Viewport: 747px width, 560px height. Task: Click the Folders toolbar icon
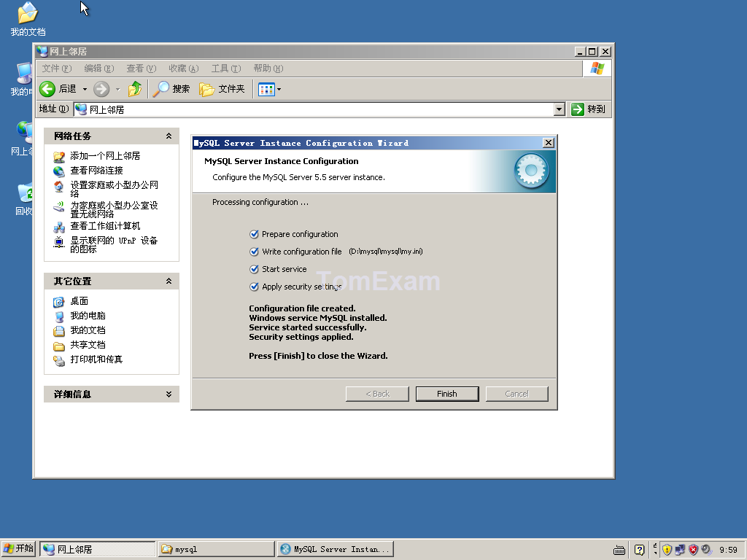pyautogui.click(x=206, y=89)
